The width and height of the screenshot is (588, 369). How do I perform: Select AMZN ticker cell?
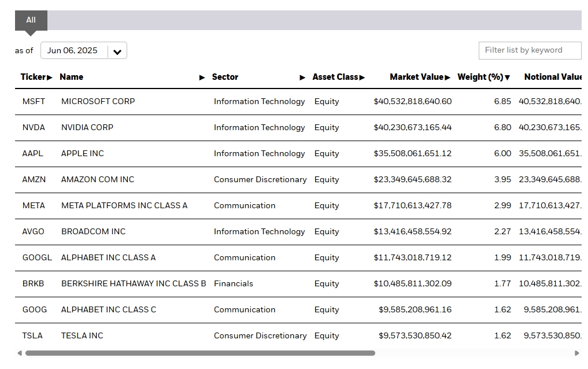click(34, 180)
